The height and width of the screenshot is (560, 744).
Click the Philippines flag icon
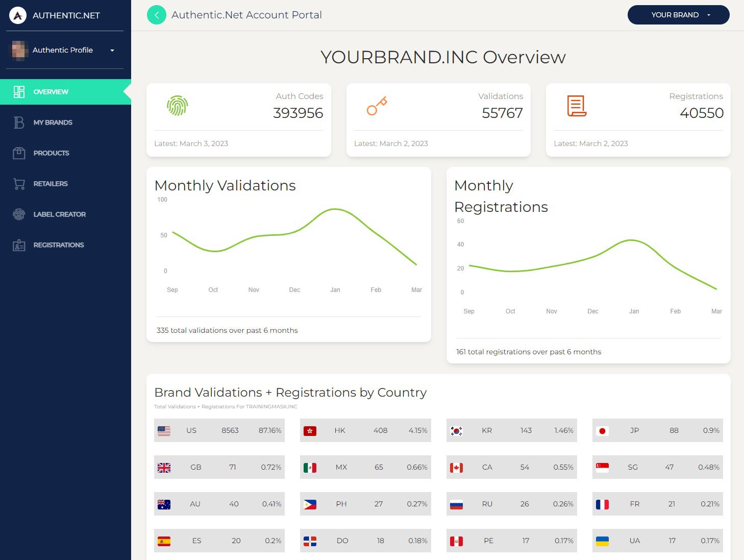310,504
